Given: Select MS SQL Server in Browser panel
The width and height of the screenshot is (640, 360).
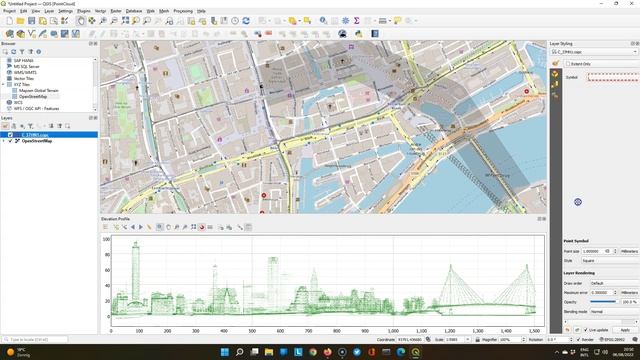Looking at the screenshot, I should [26, 67].
